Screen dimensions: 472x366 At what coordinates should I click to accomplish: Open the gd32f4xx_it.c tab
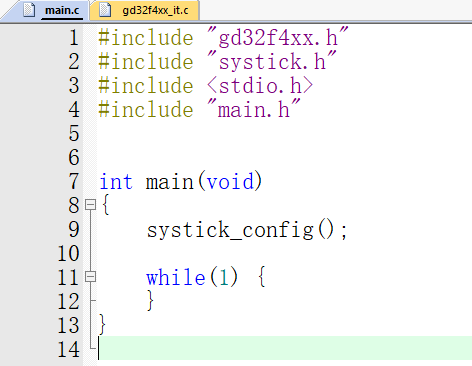point(145,10)
